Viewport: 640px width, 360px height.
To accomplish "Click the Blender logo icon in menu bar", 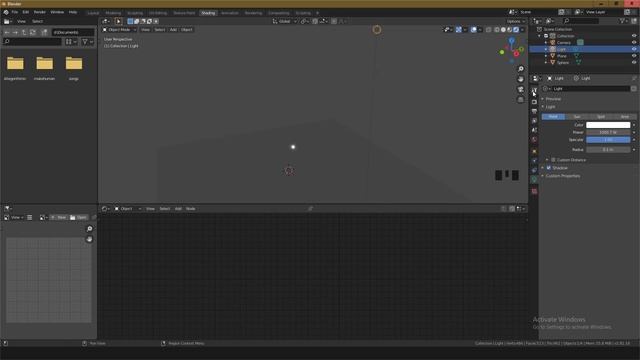I will 6,12.
